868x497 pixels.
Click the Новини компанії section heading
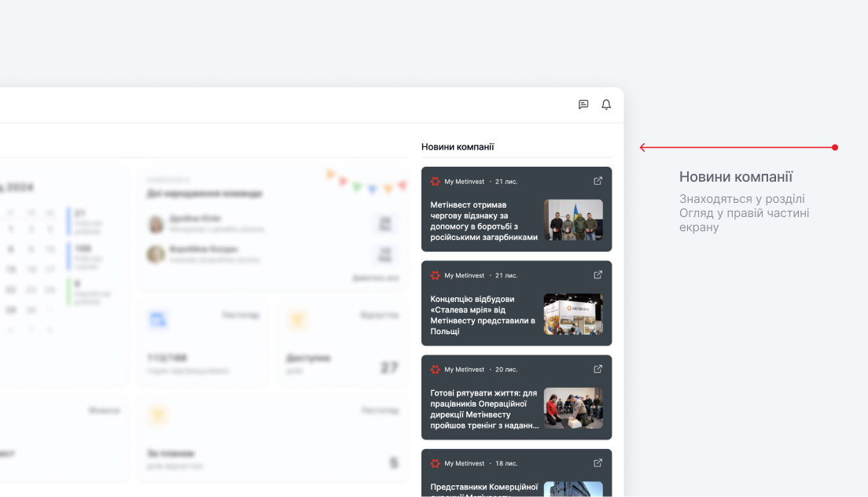458,147
